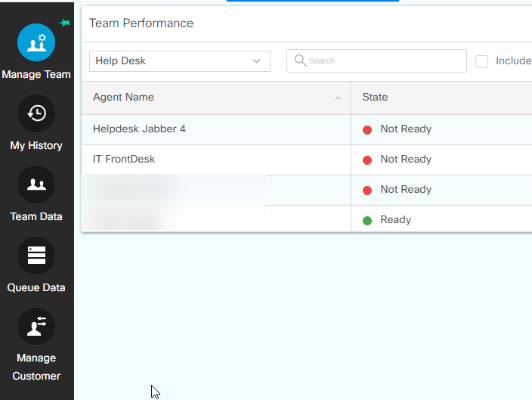Sort by the State column header
The height and width of the screenshot is (400, 532).
(375, 97)
